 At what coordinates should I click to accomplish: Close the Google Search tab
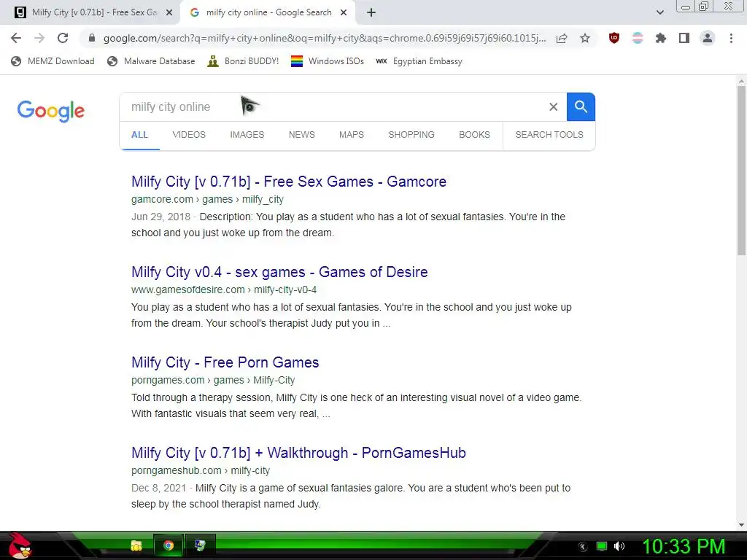[344, 12]
